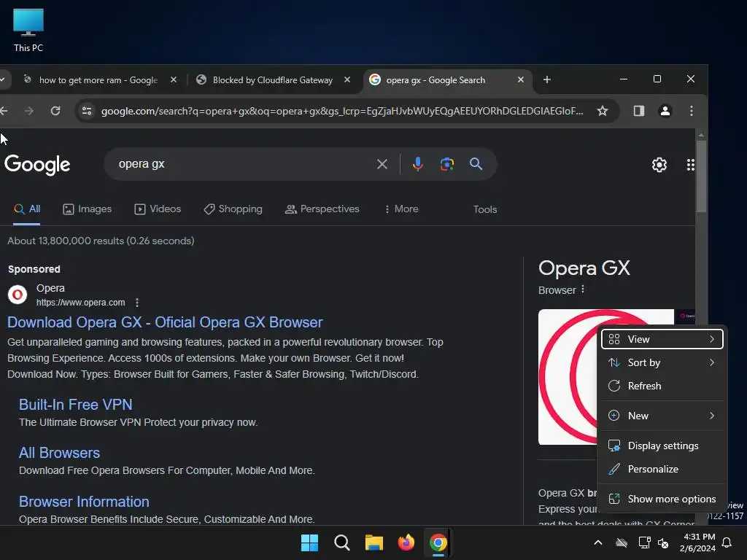Image resolution: width=747 pixels, height=560 pixels.
Task: Open Windows Start menu
Action: (x=309, y=542)
